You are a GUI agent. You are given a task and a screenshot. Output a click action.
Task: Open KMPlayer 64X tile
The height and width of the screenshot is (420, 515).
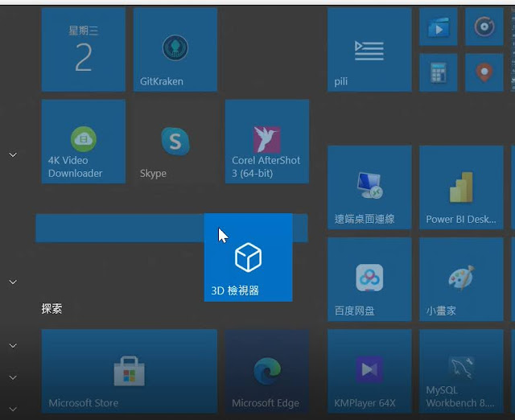(x=369, y=371)
